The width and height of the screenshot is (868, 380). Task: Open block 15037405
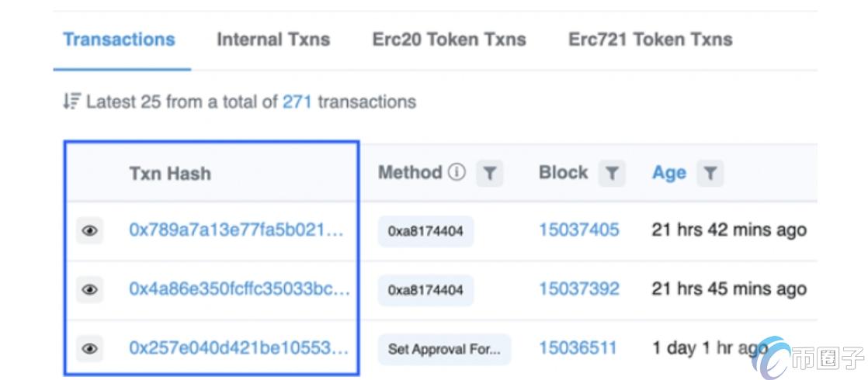point(579,230)
